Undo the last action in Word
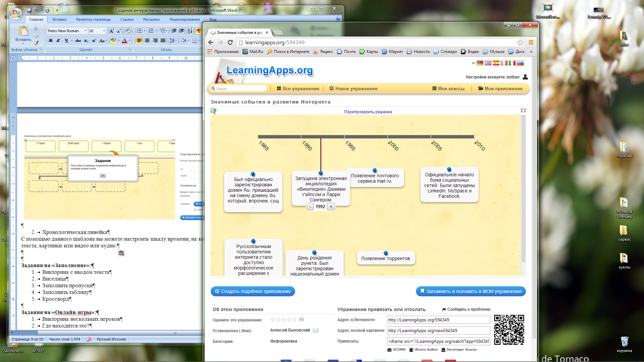644x362 pixels. [36, 11]
